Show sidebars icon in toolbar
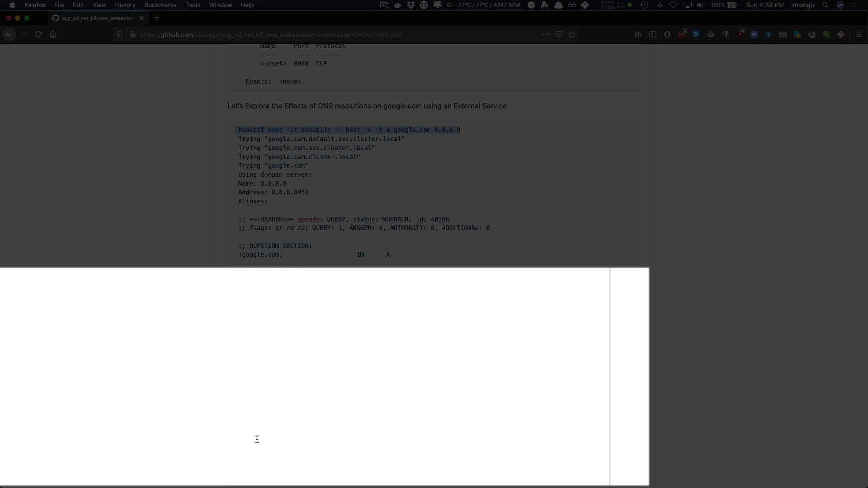This screenshot has width=868, height=488. pos(652,34)
